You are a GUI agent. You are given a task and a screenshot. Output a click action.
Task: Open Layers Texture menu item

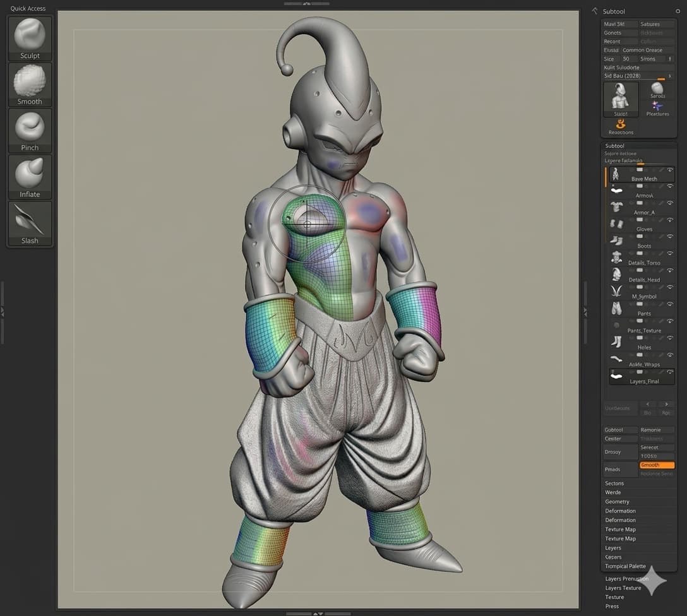coord(623,588)
